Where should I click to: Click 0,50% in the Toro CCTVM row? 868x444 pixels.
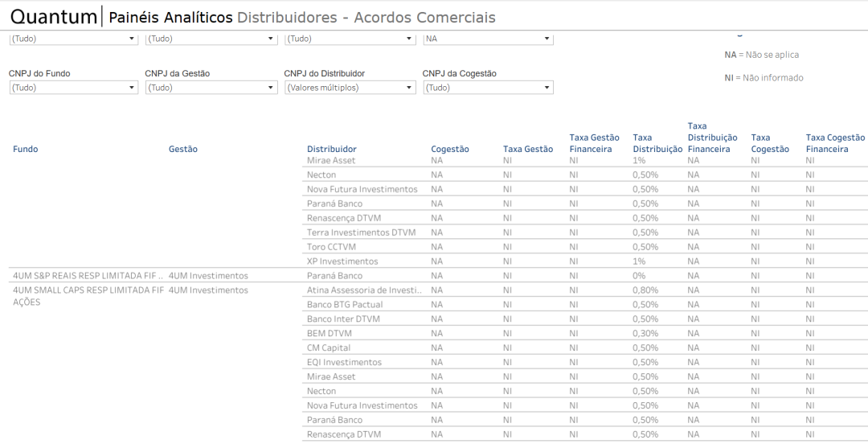click(x=645, y=247)
